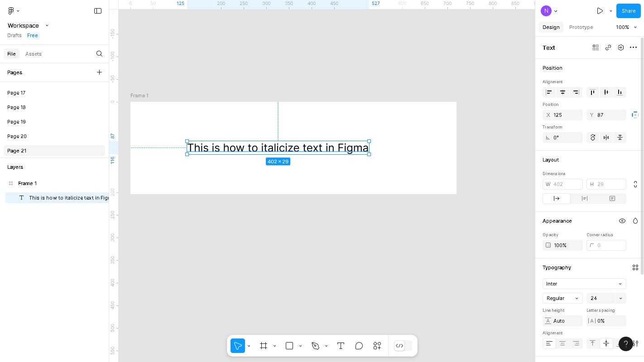Toggle Dev Mode switch in toolbar
Screen dimensions: 644x362
point(403,346)
